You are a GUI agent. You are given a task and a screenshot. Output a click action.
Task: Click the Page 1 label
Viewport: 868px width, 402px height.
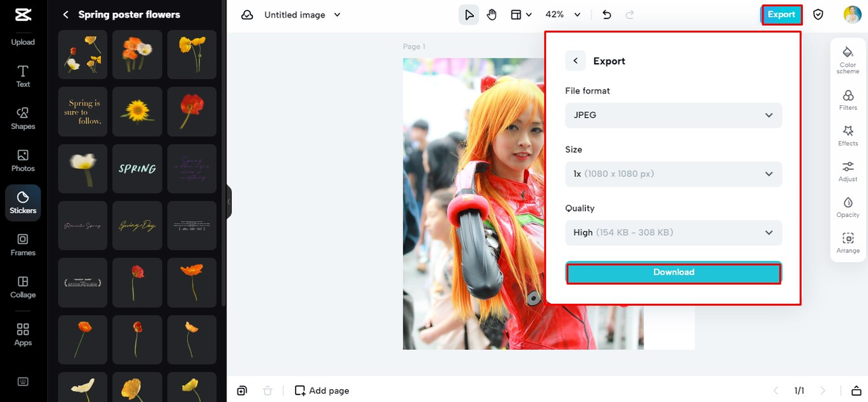click(414, 47)
